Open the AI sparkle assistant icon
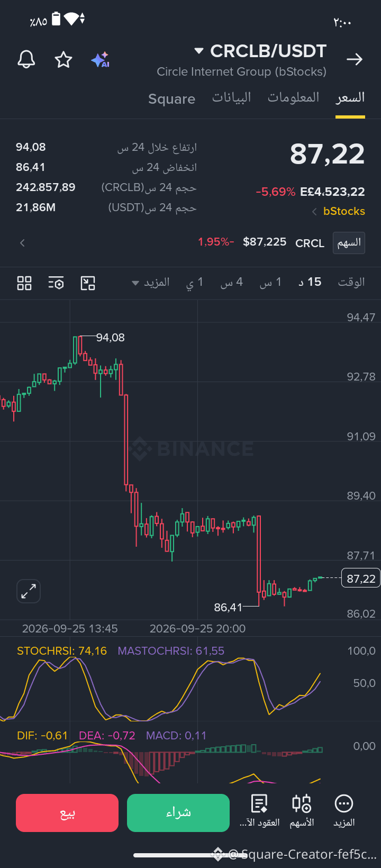This screenshot has width=381, height=868. click(x=100, y=60)
